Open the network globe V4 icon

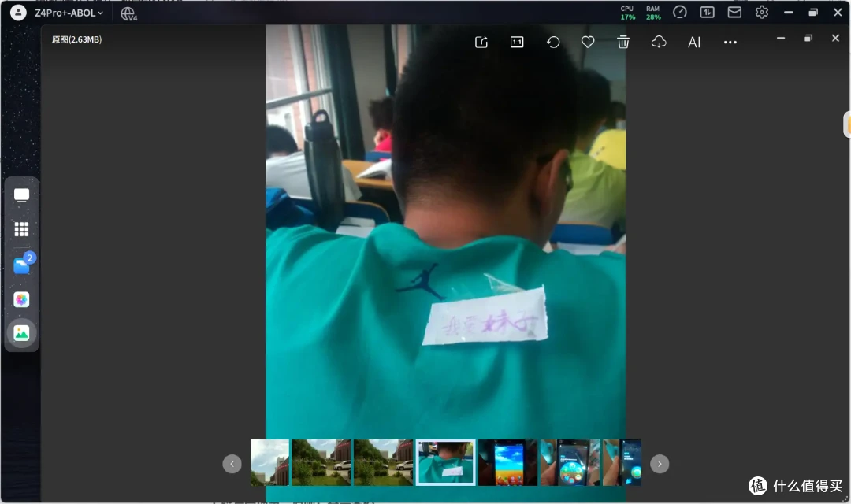(128, 13)
